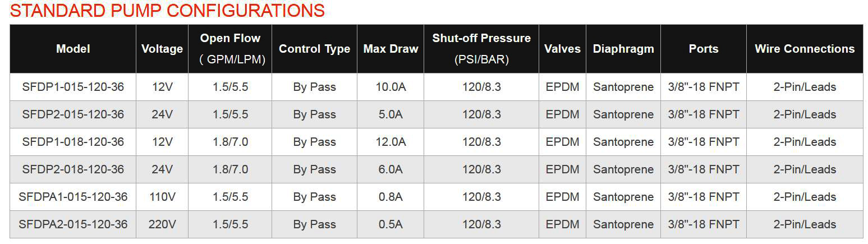Click the Diaphragm column header
The image size is (868, 244).
pos(623,49)
